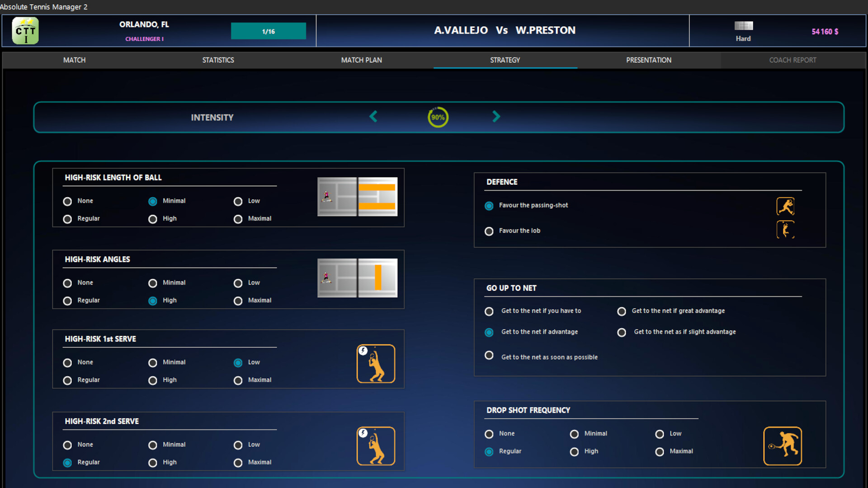
Task: Click the lob player icon
Action: coord(786,230)
